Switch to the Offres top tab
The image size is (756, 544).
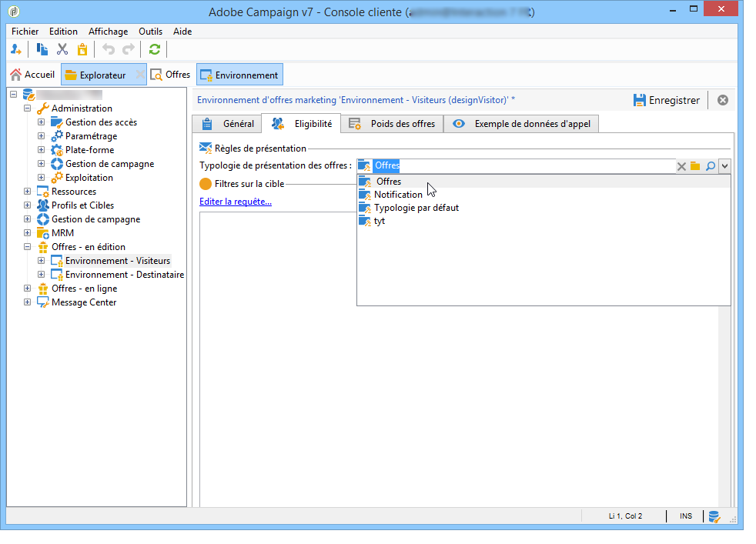[x=171, y=75]
